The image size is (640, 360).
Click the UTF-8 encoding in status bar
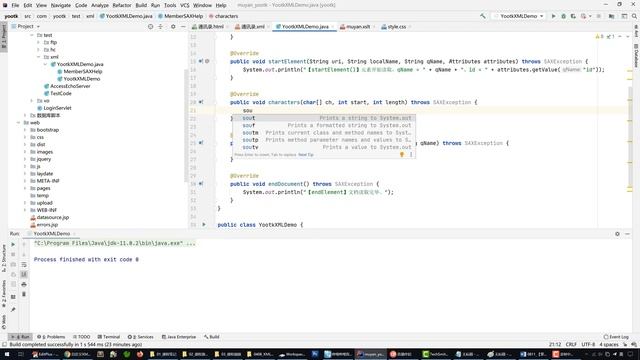pos(588,344)
